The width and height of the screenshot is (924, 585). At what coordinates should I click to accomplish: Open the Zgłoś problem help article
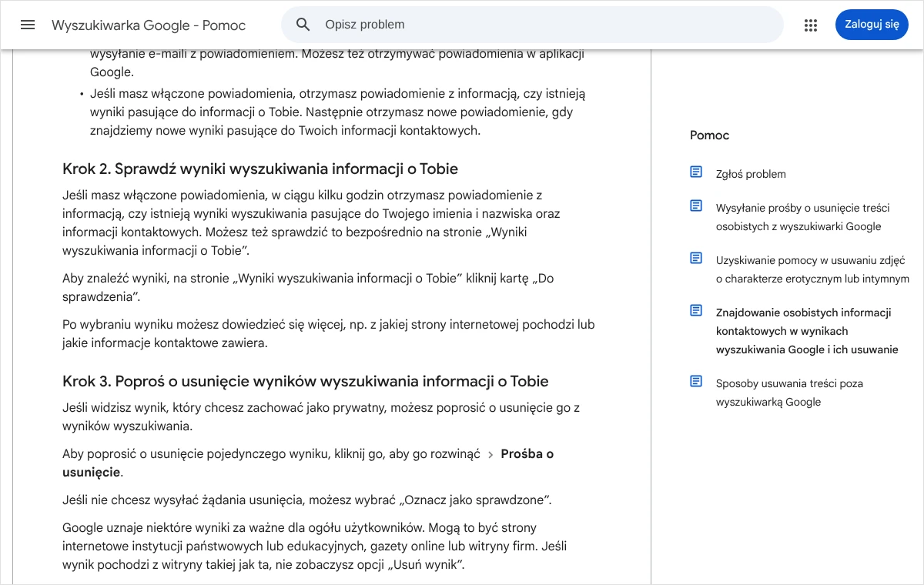pos(751,174)
